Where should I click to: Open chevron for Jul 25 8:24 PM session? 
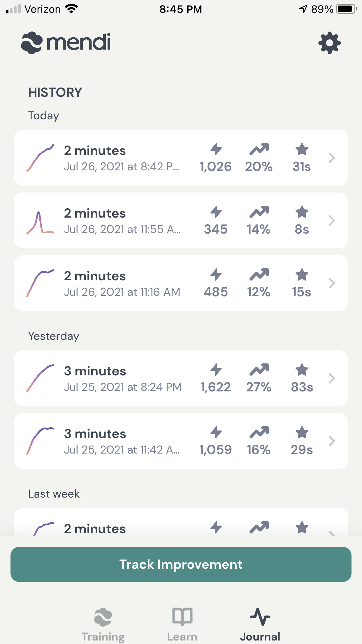tap(331, 378)
